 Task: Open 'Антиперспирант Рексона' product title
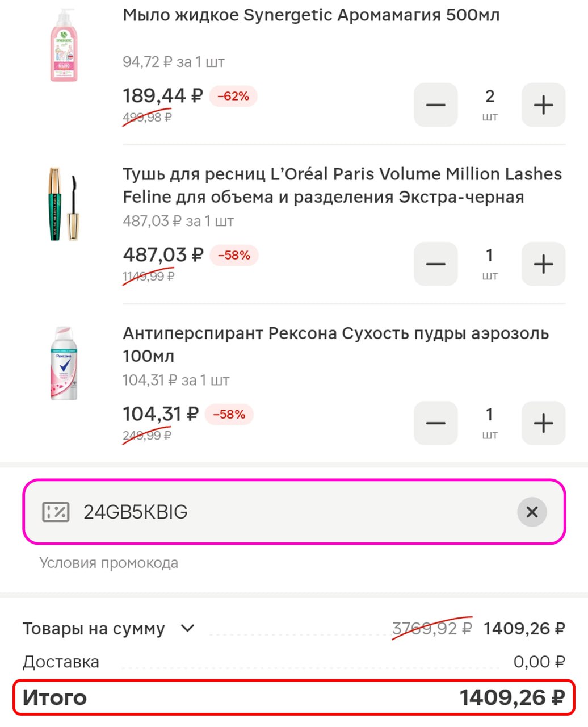tap(335, 344)
